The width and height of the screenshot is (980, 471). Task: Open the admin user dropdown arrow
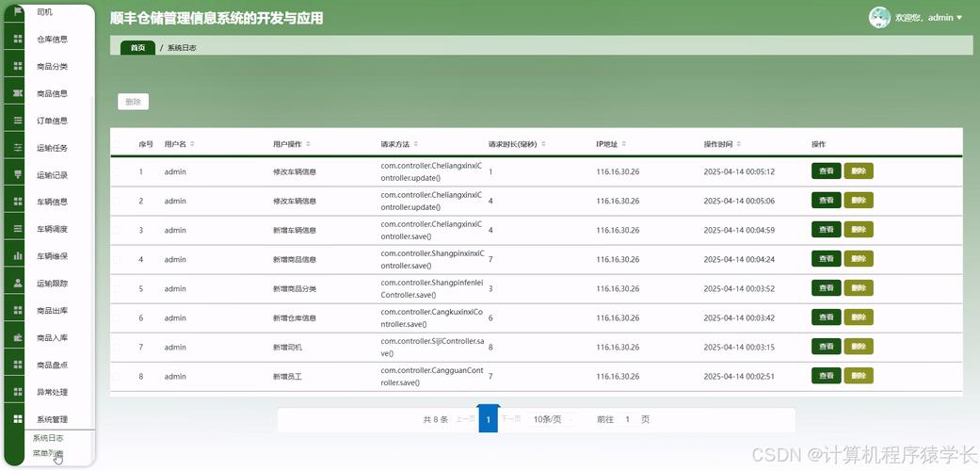pyautogui.click(x=959, y=18)
